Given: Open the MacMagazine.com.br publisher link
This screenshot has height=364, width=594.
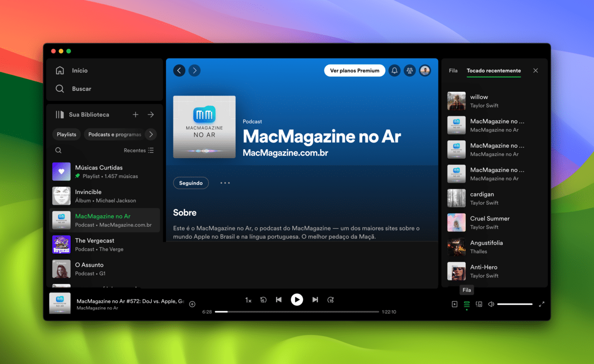Looking at the screenshot, I should click(285, 153).
